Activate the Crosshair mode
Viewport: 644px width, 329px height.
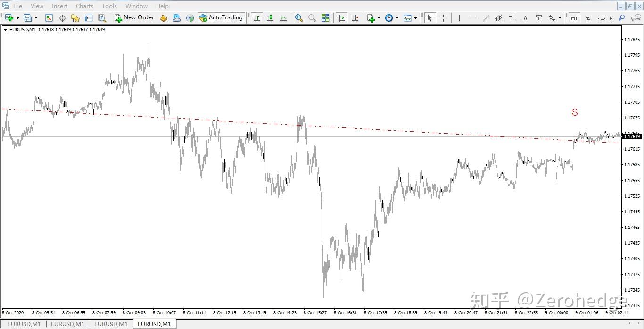tap(443, 18)
